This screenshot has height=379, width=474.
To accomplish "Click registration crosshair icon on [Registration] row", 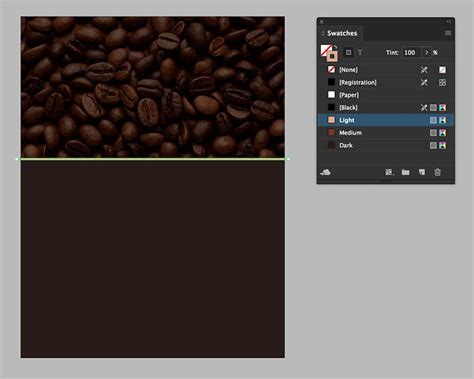I will (442, 82).
